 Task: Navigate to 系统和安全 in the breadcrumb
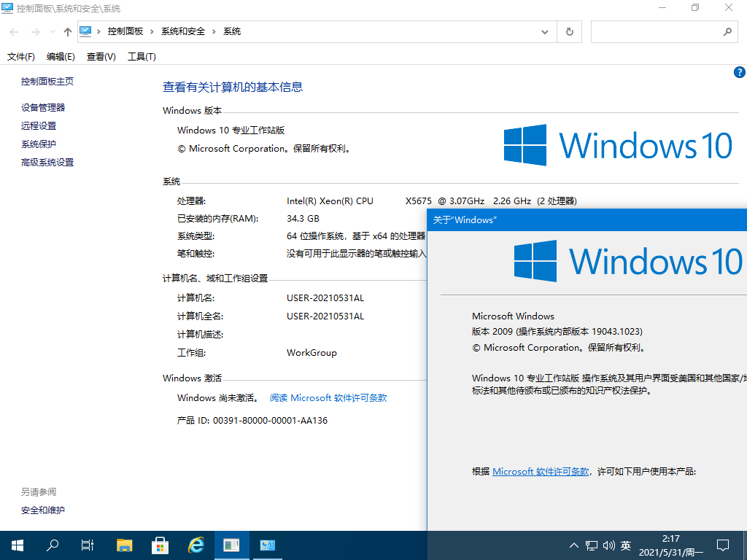click(x=184, y=31)
